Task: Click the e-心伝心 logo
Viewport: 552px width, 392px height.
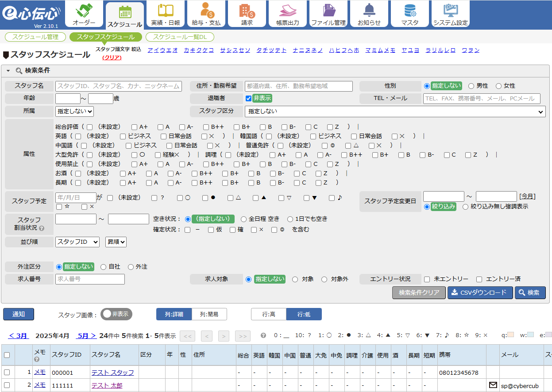Action: point(31,14)
